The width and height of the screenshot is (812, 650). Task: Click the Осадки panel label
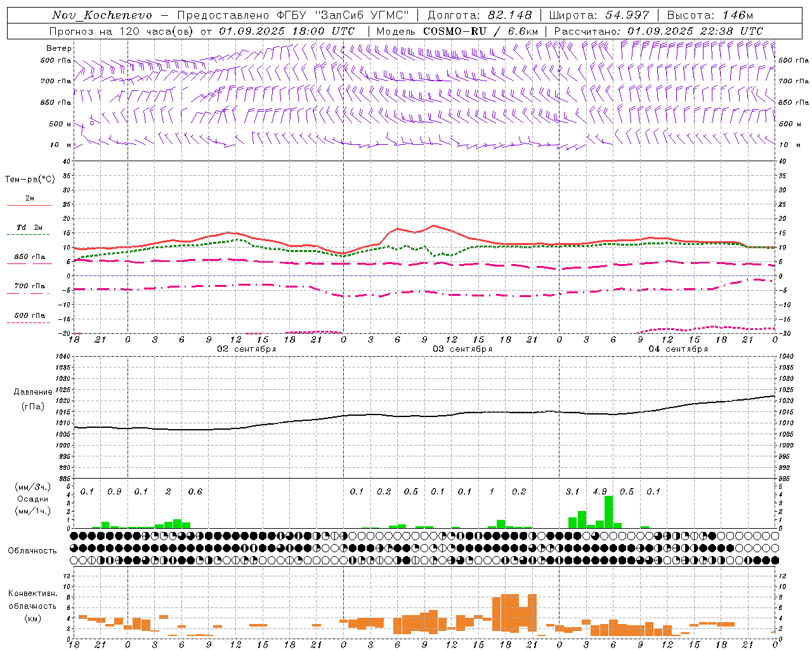32,500
